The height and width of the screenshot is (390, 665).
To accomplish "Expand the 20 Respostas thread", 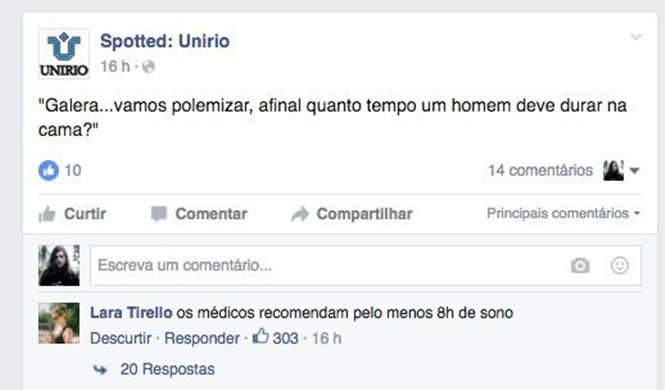I will [167, 369].
